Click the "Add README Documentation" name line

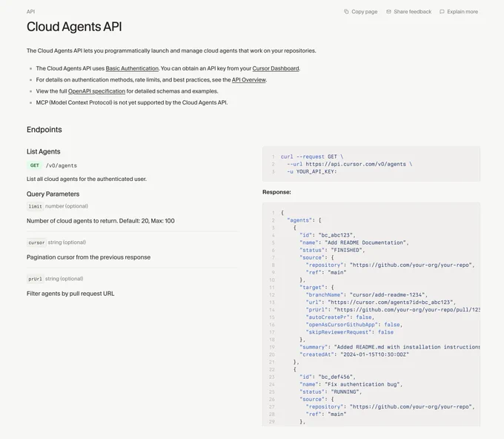(x=354, y=242)
